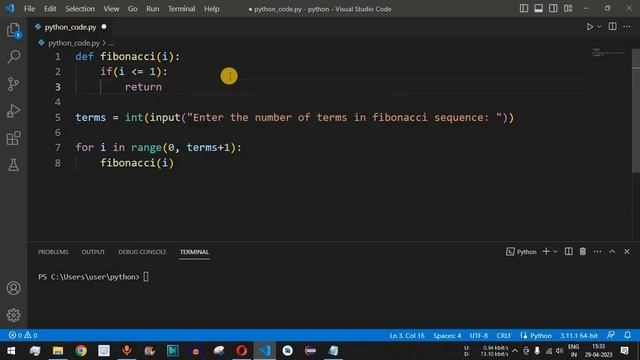Click Ln 3, Col 16 status item
This screenshot has width=640, height=360.
coord(407,336)
